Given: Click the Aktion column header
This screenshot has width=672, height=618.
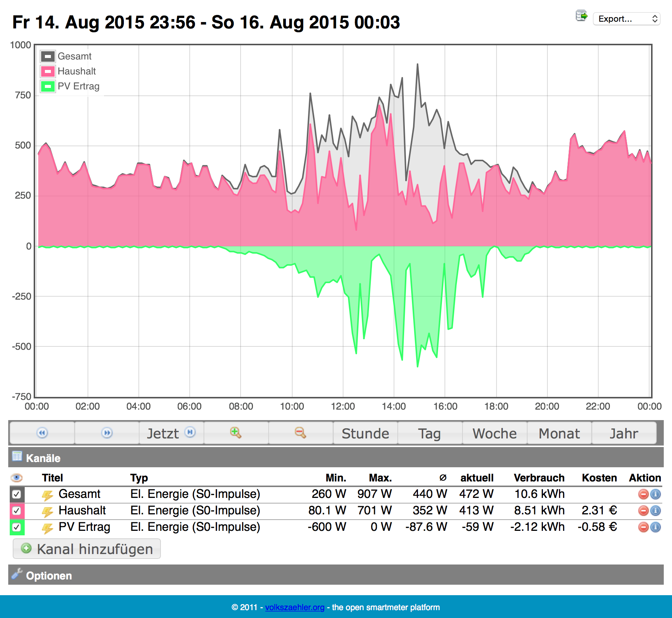Looking at the screenshot, I should click(645, 478).
